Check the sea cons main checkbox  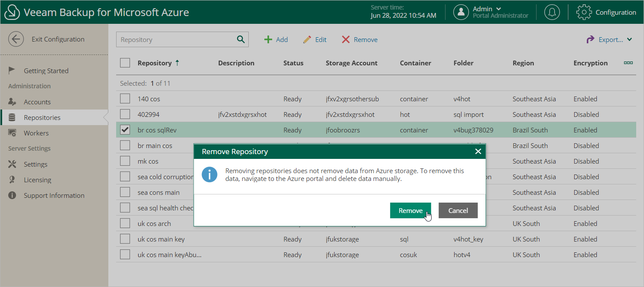coord(125,192)
